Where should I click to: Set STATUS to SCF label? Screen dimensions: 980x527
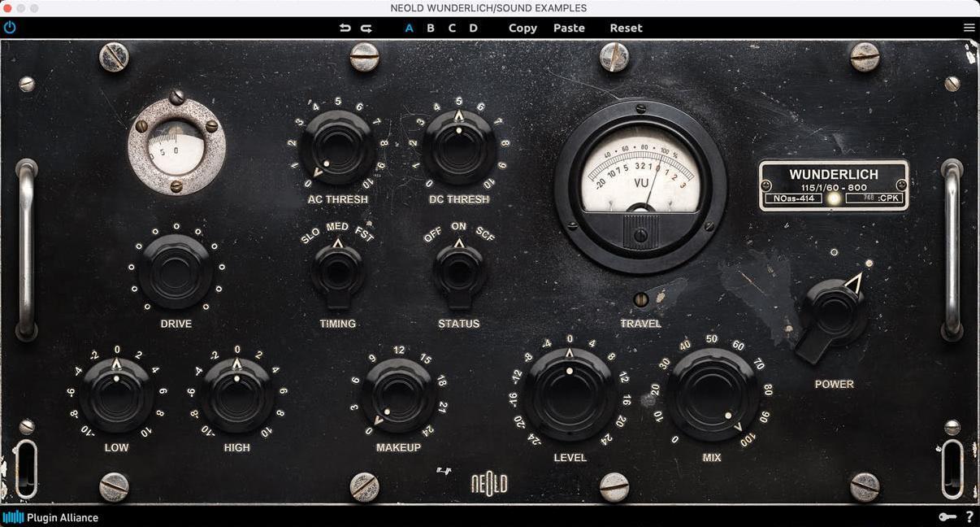click(485, 235)
